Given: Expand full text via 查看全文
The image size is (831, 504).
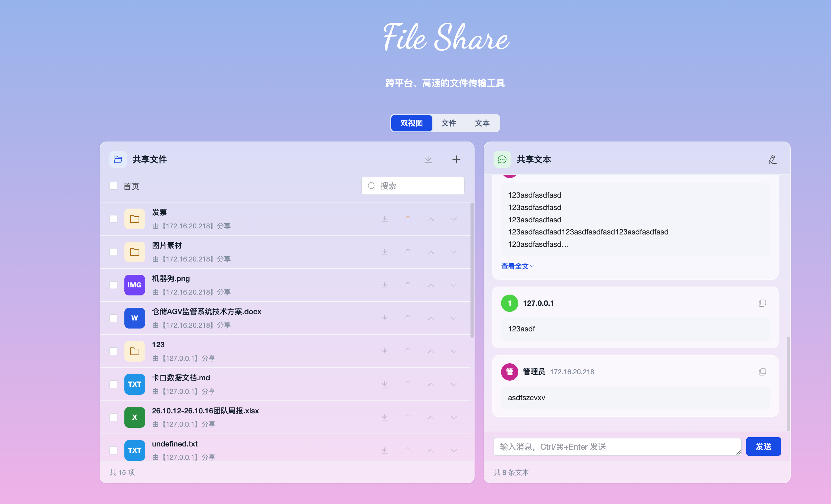Looking at the screenshot, I should [518, 266].
